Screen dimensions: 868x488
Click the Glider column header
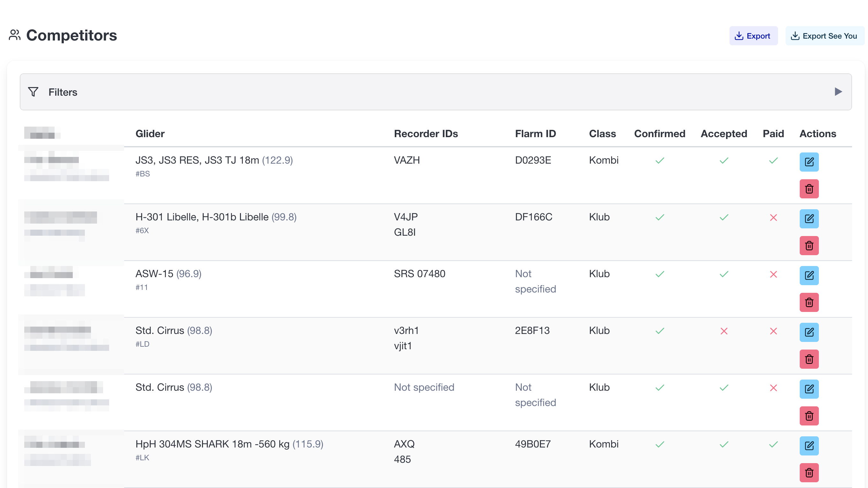(x=150, y=134)
